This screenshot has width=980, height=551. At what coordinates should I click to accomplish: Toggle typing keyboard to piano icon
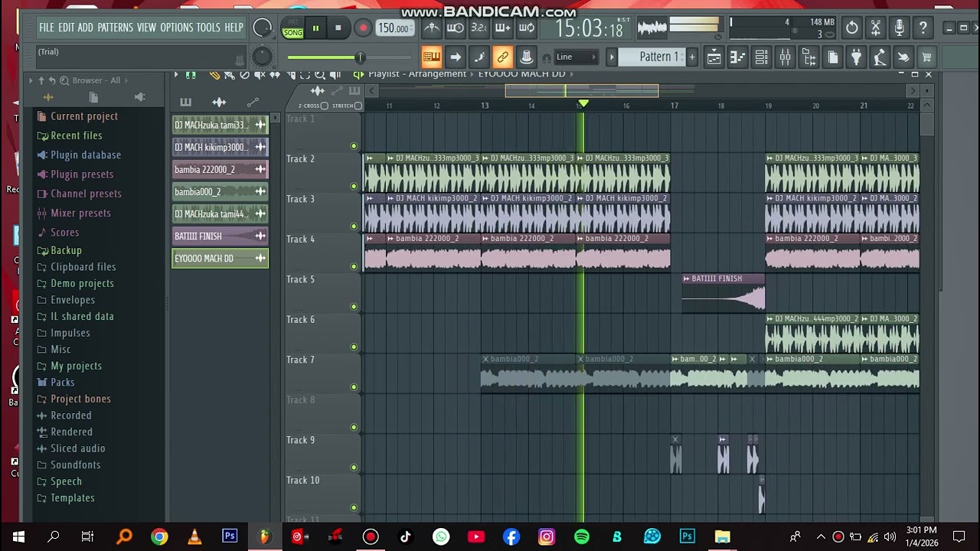click(431, 57)
